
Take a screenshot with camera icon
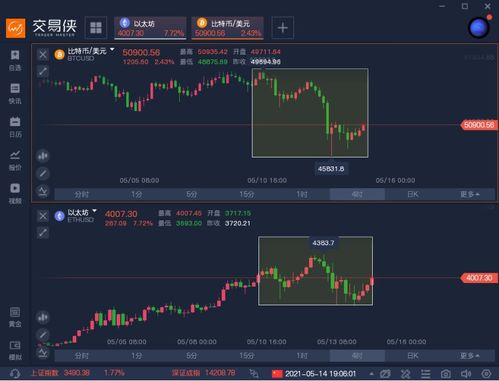tap(446, 374)
